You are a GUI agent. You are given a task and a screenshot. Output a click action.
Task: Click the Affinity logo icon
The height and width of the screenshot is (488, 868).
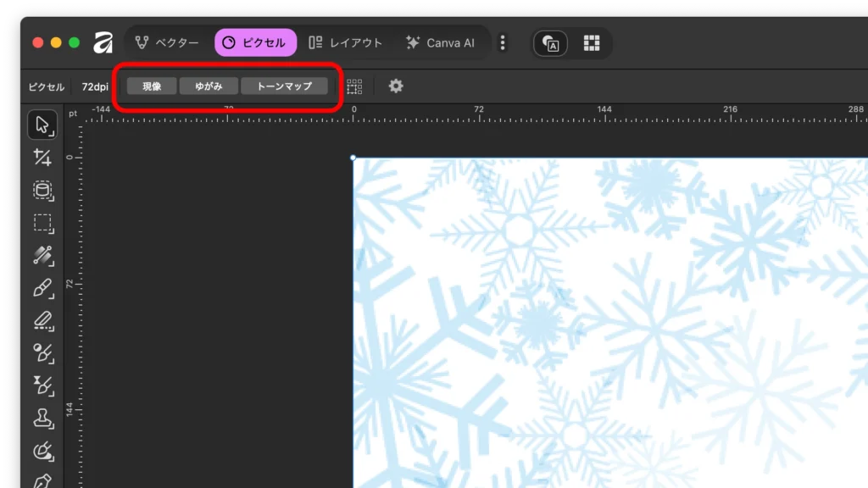pyautogui.click(x=103, y=42)
